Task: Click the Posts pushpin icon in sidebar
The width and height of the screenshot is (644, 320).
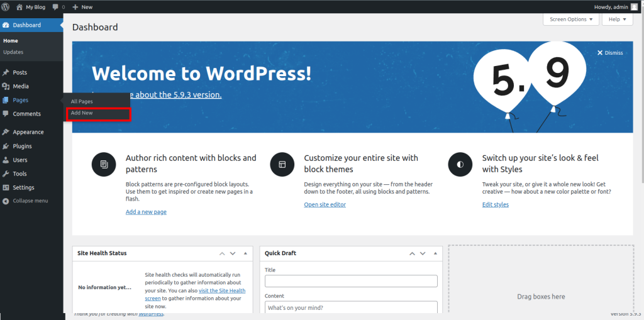Action: (6, 73)
